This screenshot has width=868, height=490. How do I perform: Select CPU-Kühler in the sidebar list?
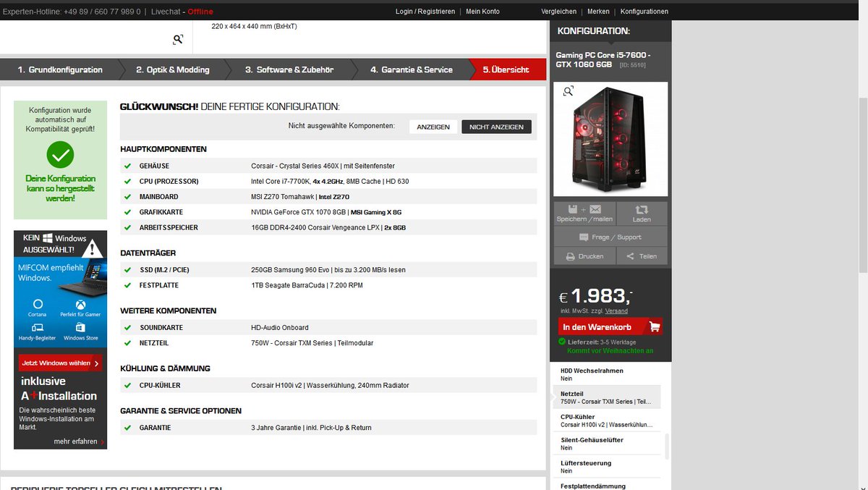click(x=607, y=421)
